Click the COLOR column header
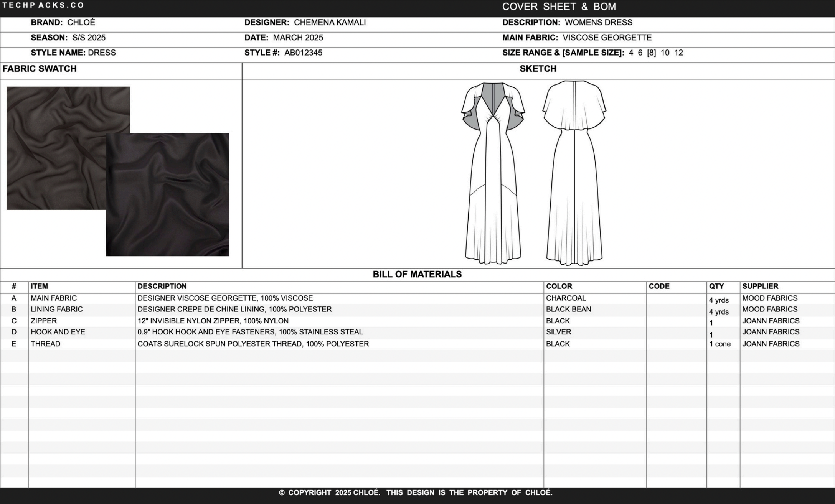Image resolution: width=835 pixels, height=504 pixels. (559, 286)
